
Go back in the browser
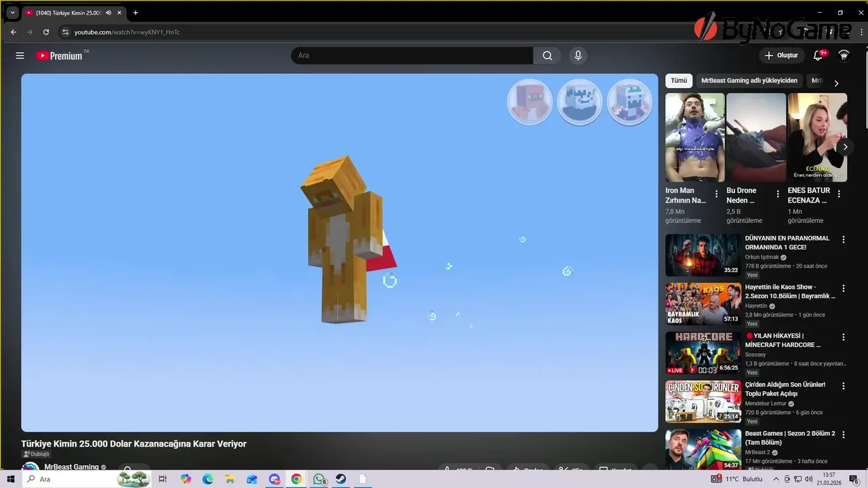point(13,32)
